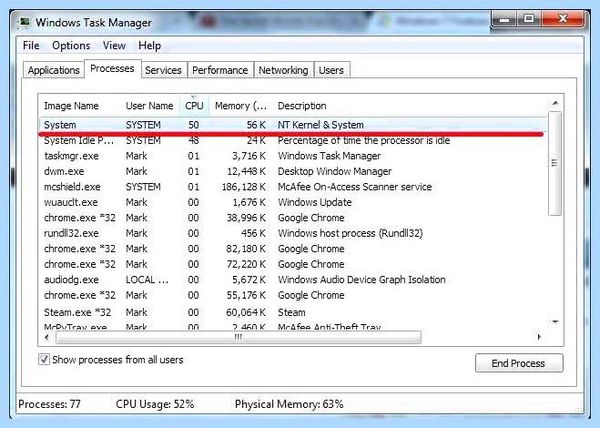Open the Help menu
The image size is (600, 428).
pyautogui.click(x=149, y=46)
